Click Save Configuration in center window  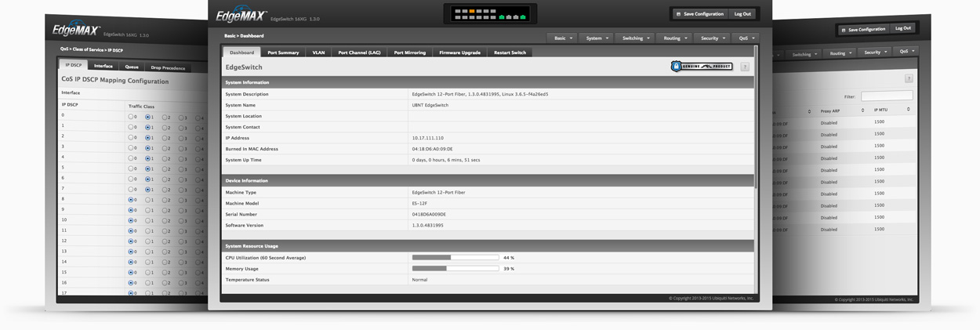[699, 14]
